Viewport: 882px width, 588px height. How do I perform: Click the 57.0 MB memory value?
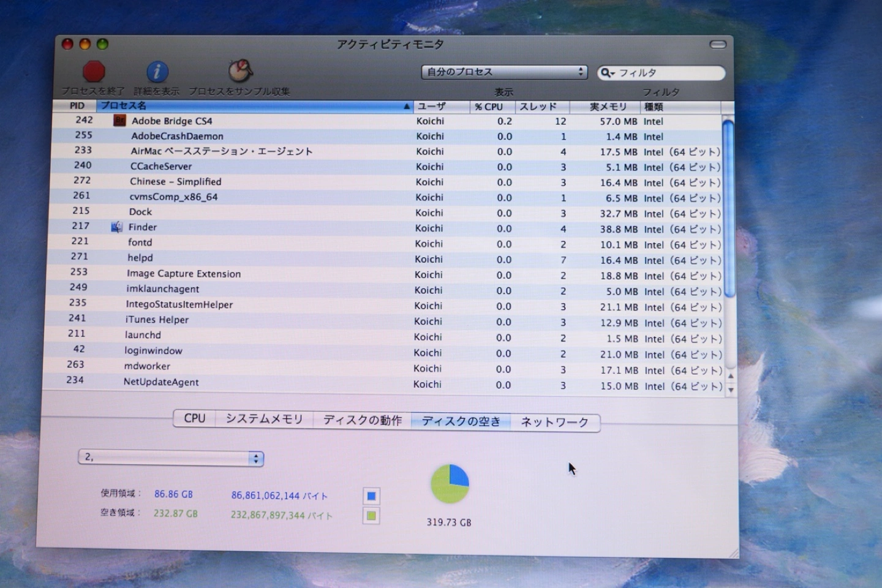[x=618, y=121]
